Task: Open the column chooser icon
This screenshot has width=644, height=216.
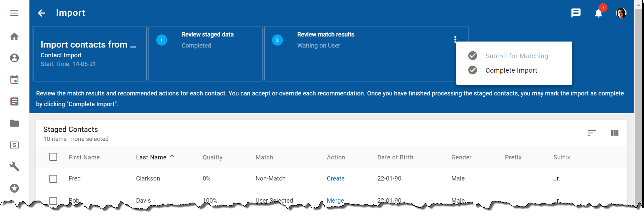Action: pos(614,133)
